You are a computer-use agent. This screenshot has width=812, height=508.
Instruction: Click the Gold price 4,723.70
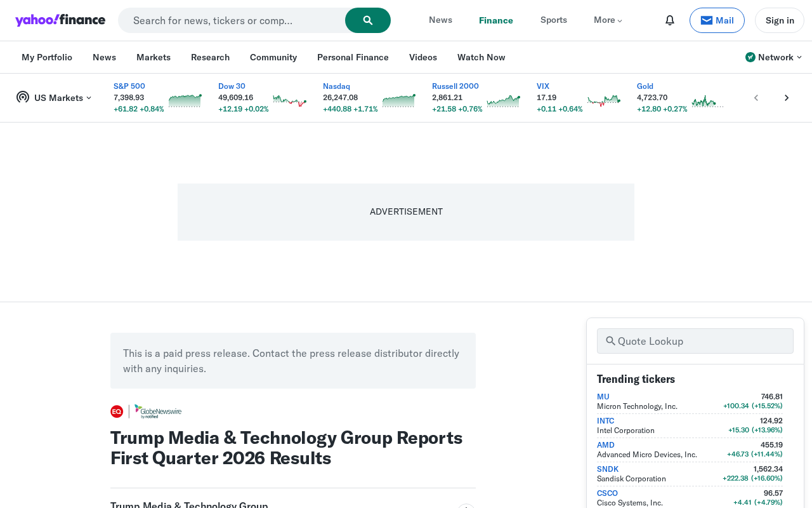click(652, 98)
